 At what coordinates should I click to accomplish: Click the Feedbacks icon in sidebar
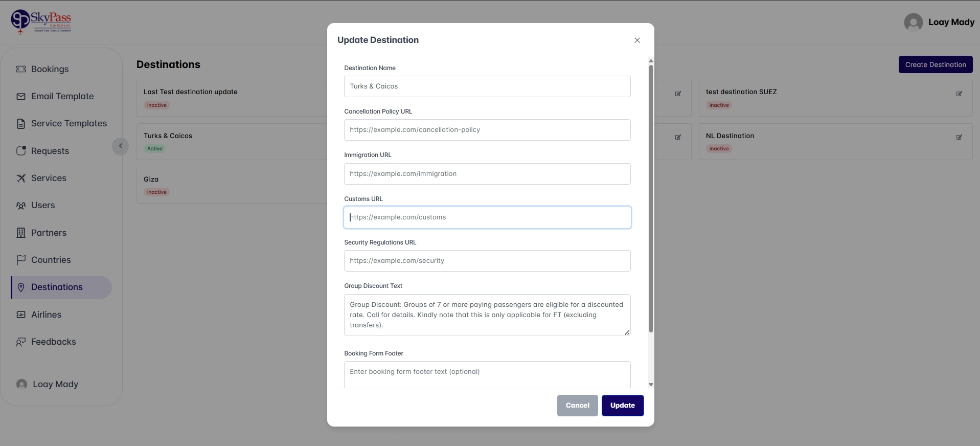(21, 342)
